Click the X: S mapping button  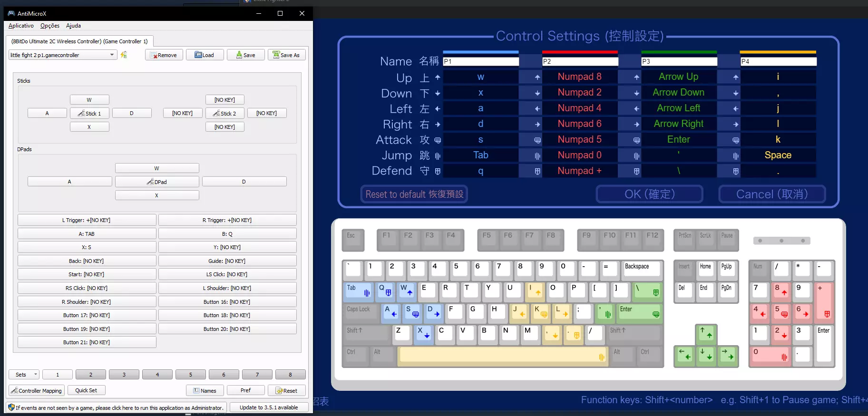coord(87,247)
